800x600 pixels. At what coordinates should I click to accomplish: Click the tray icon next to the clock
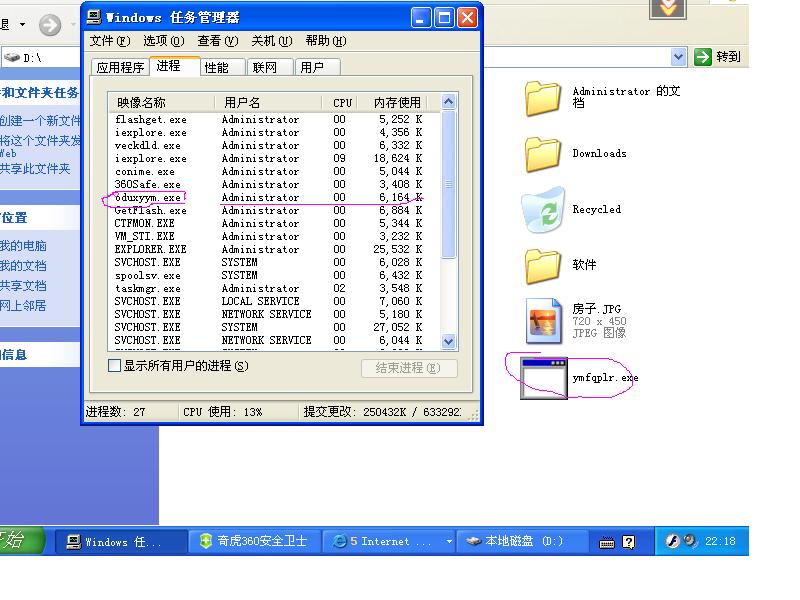click(x=690, y=540)
